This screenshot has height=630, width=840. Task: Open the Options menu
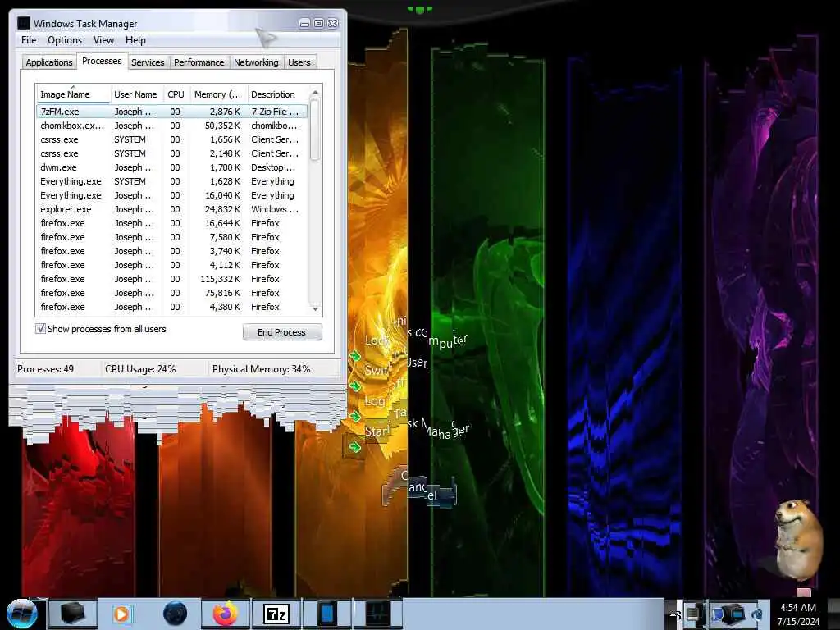65,40
